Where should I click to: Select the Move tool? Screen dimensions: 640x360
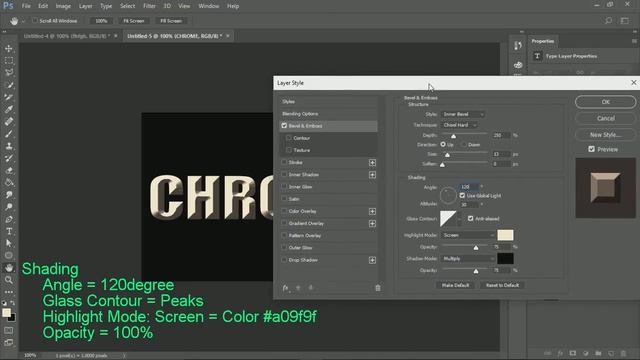tap(9, 49)
